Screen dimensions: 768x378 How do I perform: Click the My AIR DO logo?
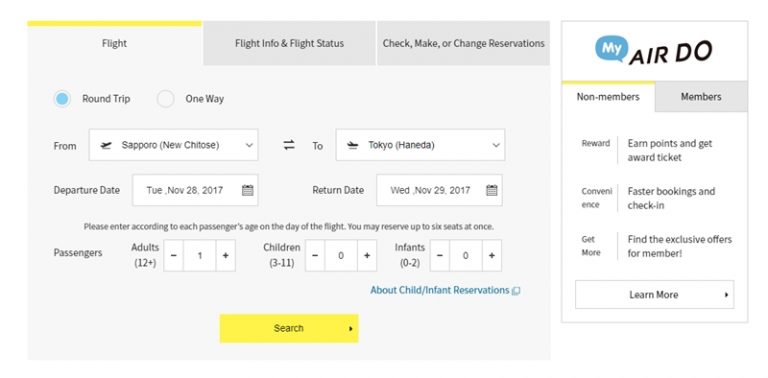point(654,50)
